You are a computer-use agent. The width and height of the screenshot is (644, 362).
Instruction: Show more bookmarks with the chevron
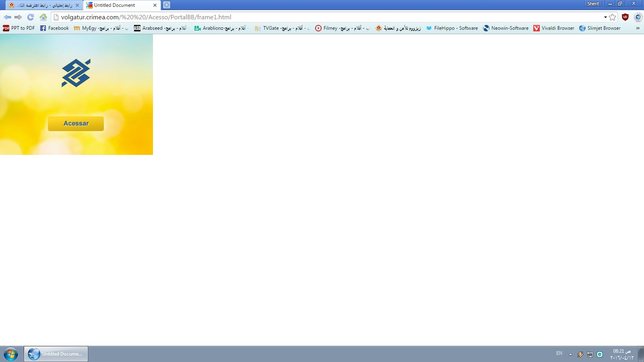tap(638, 28)
